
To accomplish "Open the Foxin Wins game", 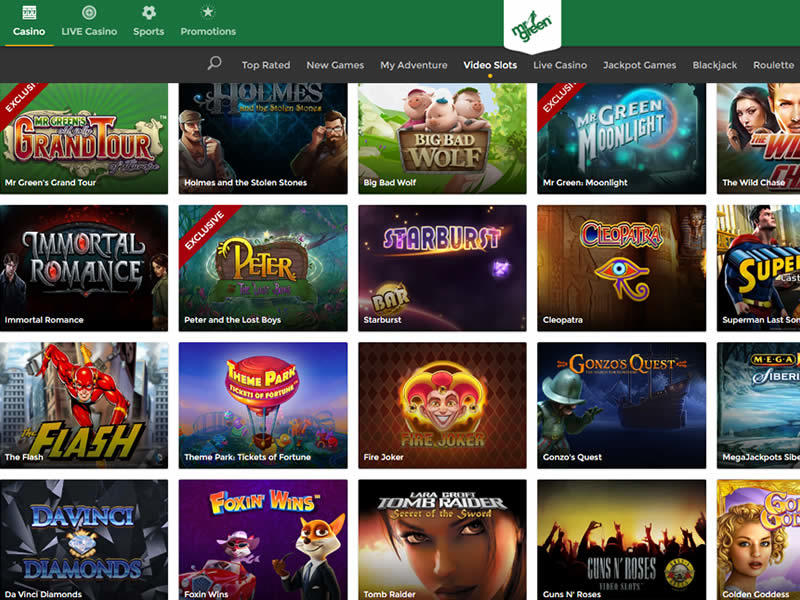I will [x=263, y=540].
